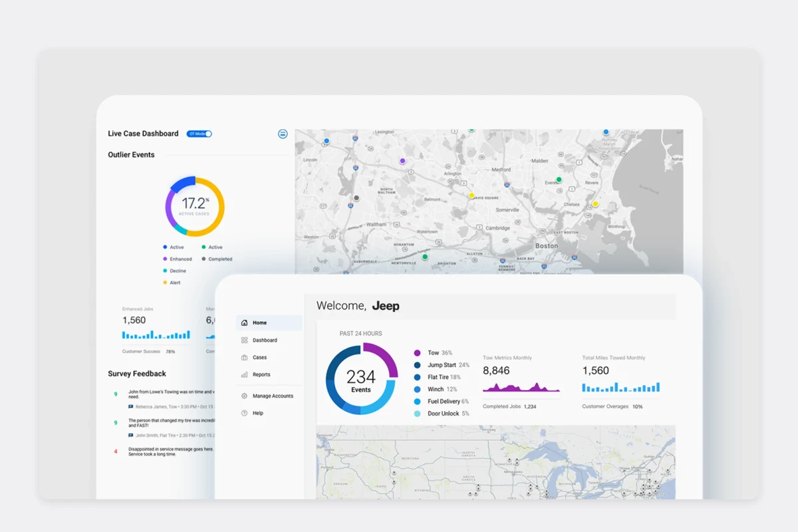Select the Winch 12% legend row
This screenshot has width=798, height=532.
[x=436, y=390]
